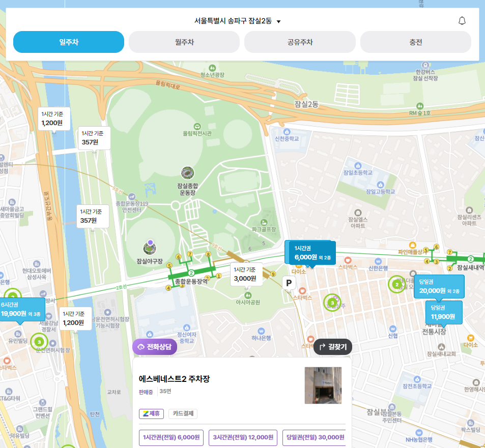The image size is (485, 448).
Task: Click the 그랜드힐 컨벤션 icon
Action: pos(43,402)
